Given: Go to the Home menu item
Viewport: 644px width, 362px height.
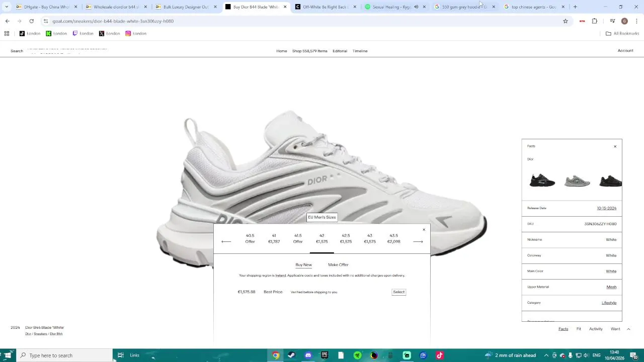Looking at the screenshot, I should [x=282, y=51].
